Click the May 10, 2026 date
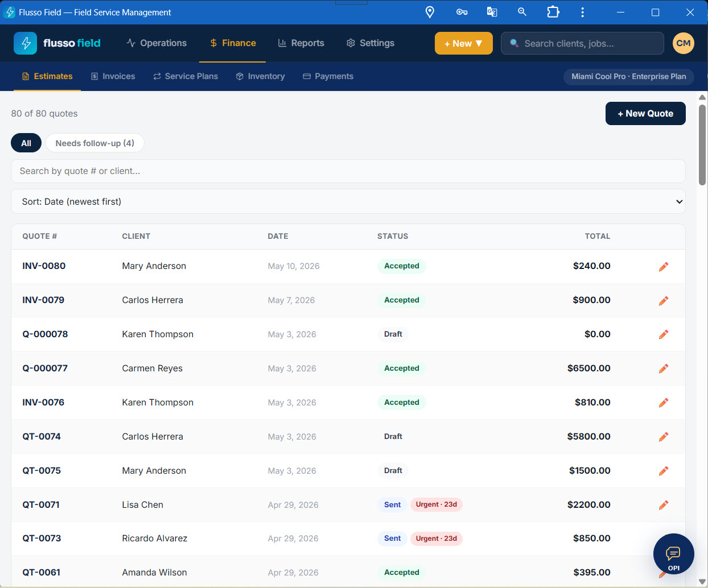The height and width of the screenshot is (588, 708). pos(294,266)
